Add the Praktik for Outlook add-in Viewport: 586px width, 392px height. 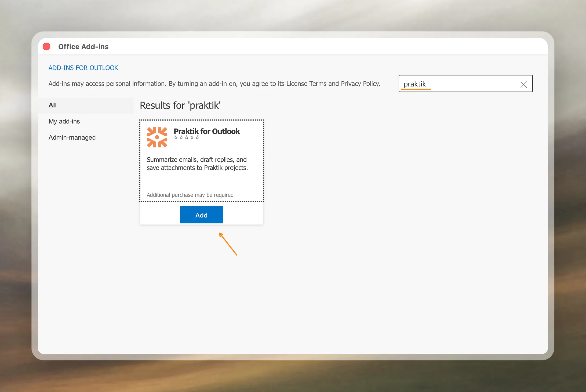(201, 215)
